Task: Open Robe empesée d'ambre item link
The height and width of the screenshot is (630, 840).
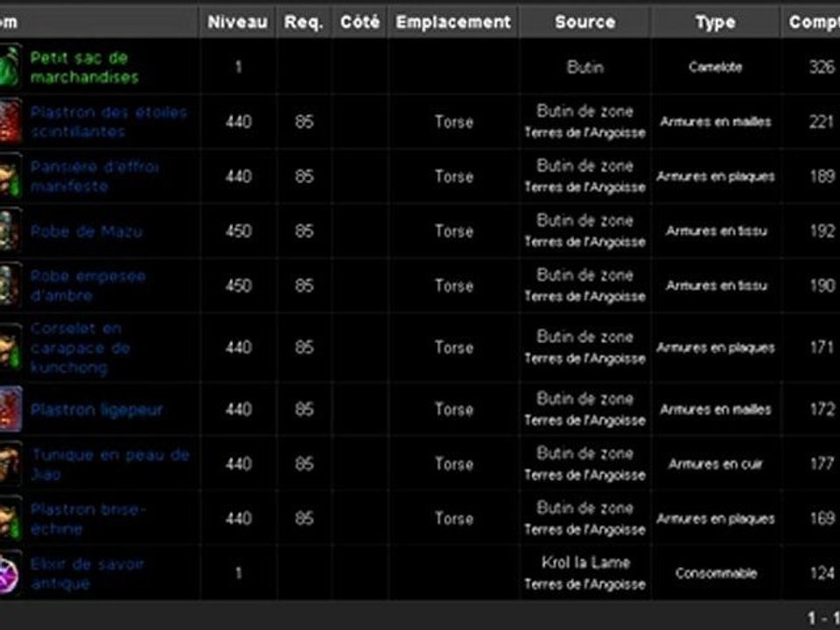Action: point(87,285)
